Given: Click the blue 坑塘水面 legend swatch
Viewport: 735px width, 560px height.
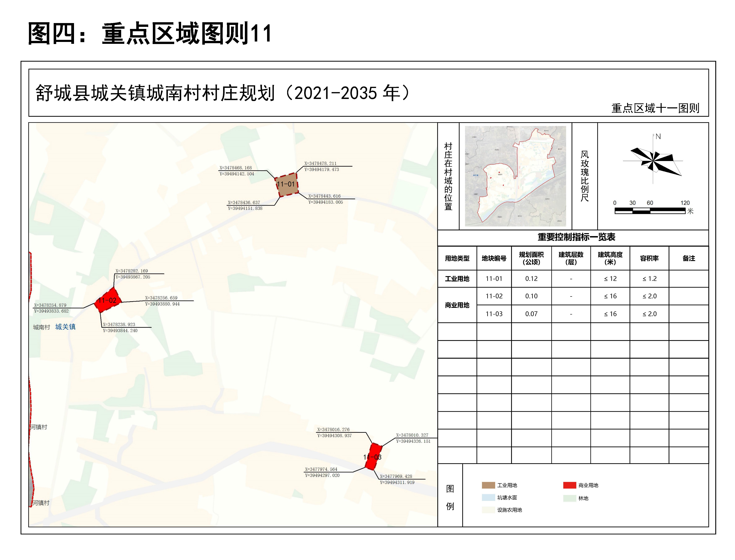Looking at the screenshot, I should pyautogui.click(x=488, y=497).
